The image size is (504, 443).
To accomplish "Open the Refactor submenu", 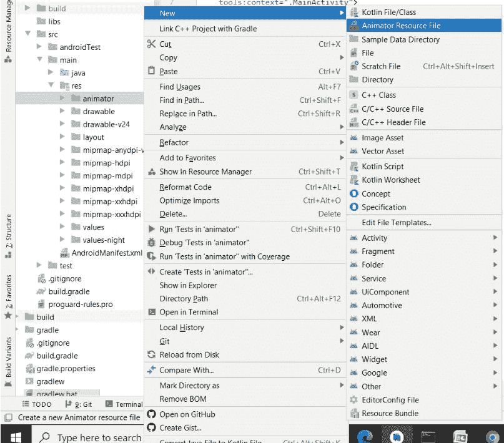I will tap(174, 143).
